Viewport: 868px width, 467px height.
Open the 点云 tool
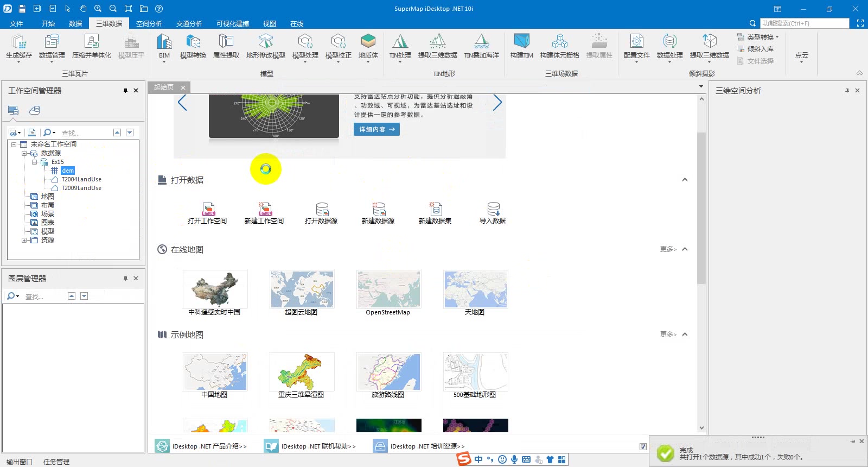coord(802,55)
